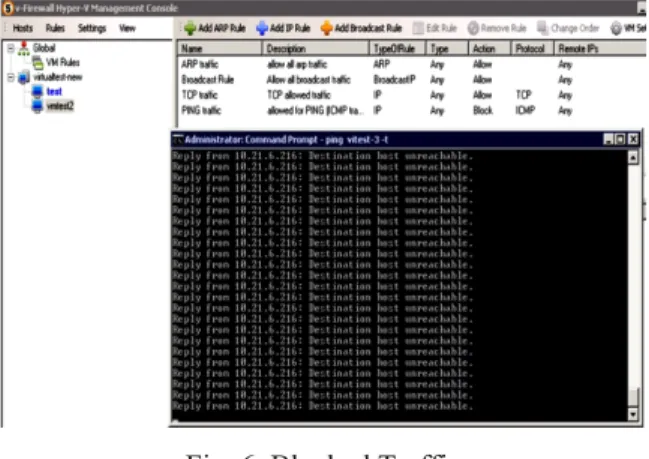The height and width of the screenshot is (459, 649).
Task: Sort by the Description column header
Action: point(316,48)
